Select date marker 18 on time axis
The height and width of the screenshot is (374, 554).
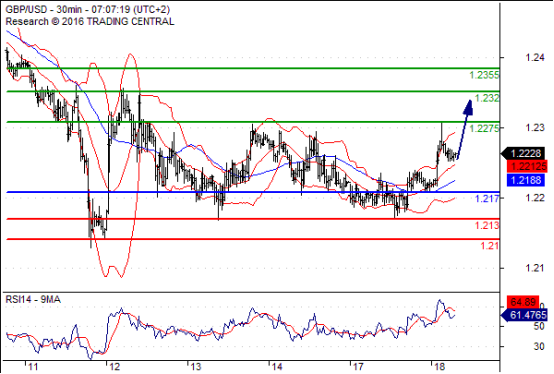coord(439,367)
